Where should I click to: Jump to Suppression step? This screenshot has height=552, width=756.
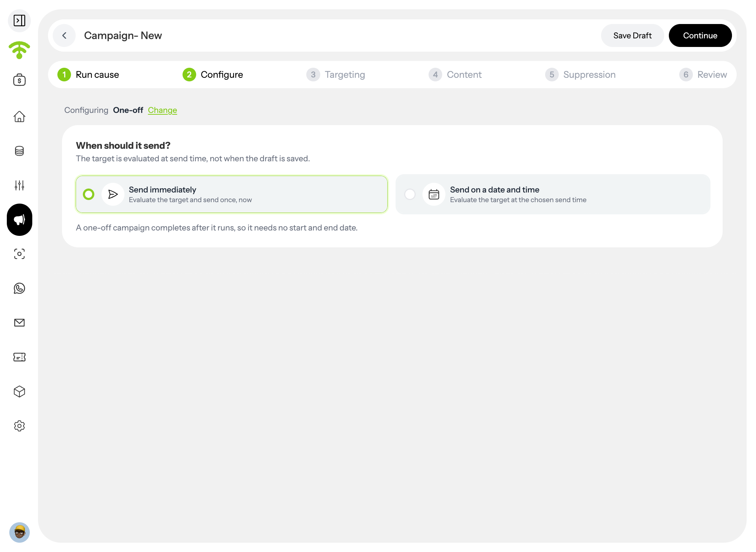tap(580, 75)
